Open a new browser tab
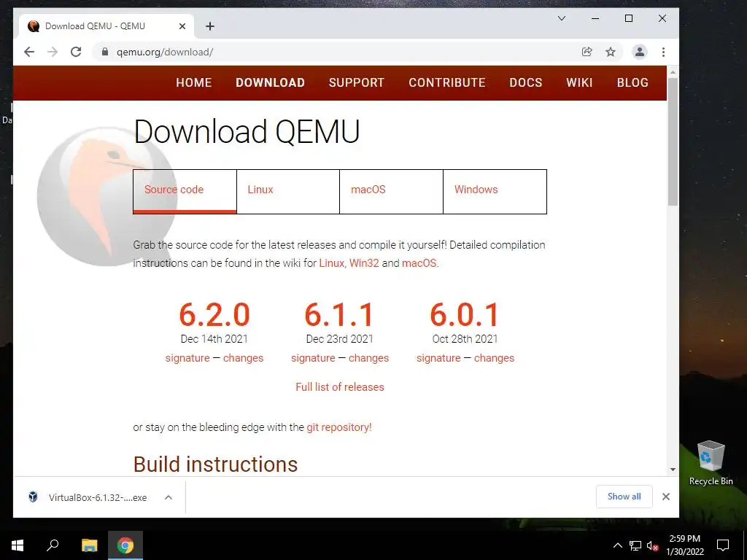The image size is (747, 560). [x=210, y=26]
